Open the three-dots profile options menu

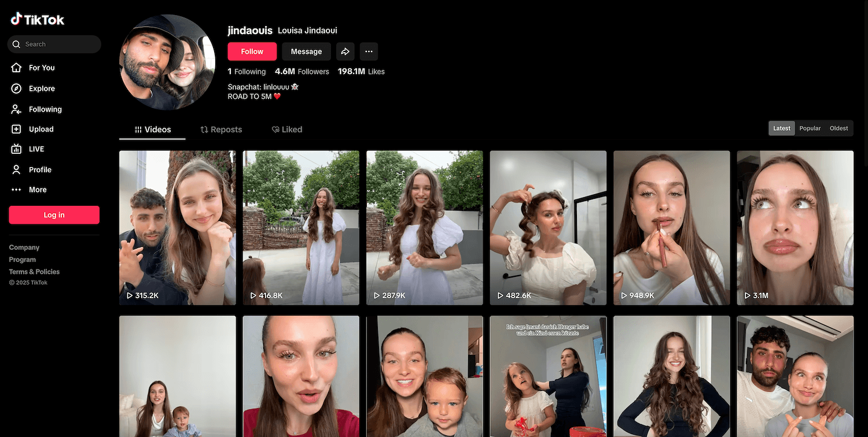369,51
